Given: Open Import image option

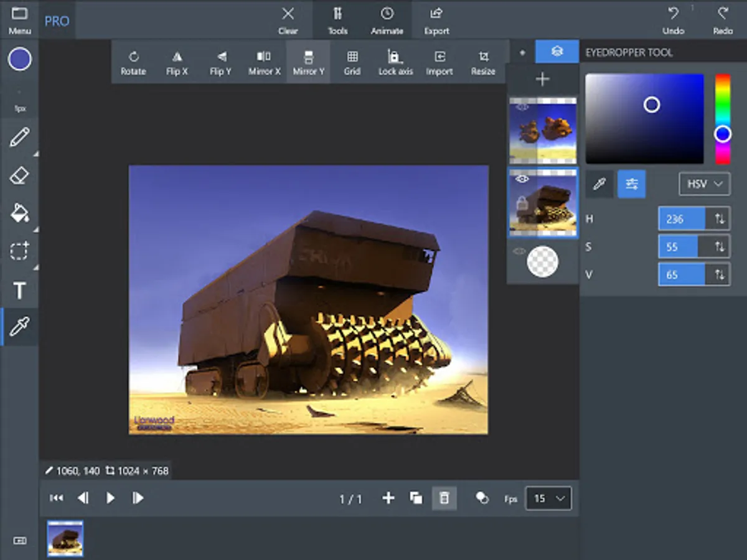Looking at the screenshot, I should 439,62.
